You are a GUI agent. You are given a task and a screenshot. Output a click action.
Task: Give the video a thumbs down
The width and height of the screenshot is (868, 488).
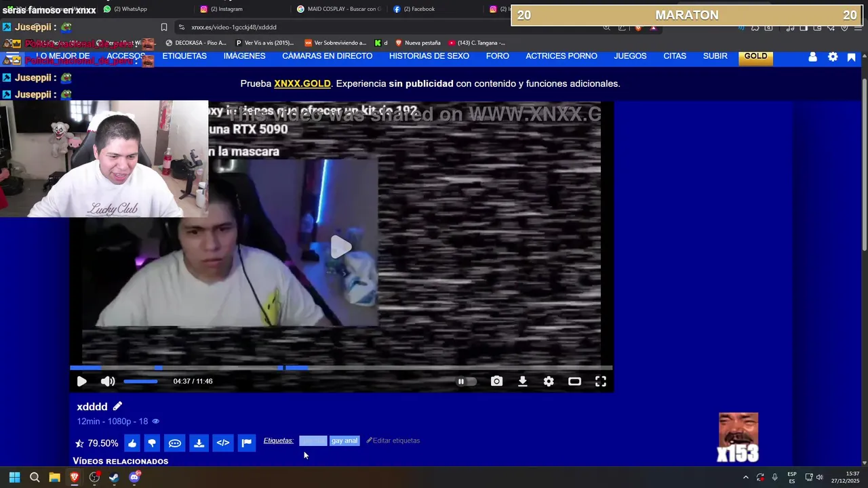(152, 443)
